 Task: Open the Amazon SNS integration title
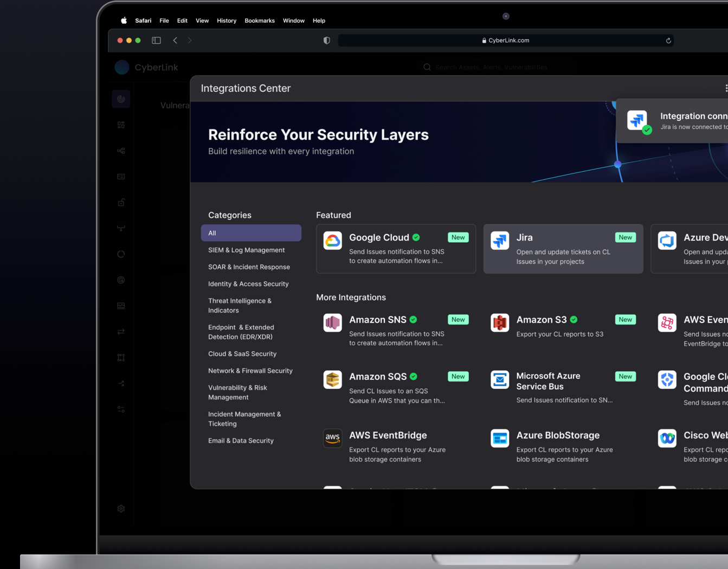click(378, 320)
